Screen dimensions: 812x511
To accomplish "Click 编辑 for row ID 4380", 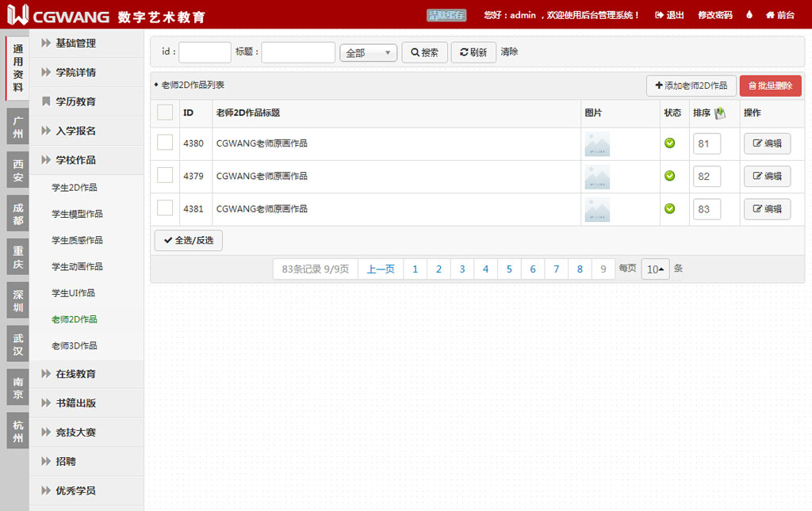I will [x=767, y=143].
